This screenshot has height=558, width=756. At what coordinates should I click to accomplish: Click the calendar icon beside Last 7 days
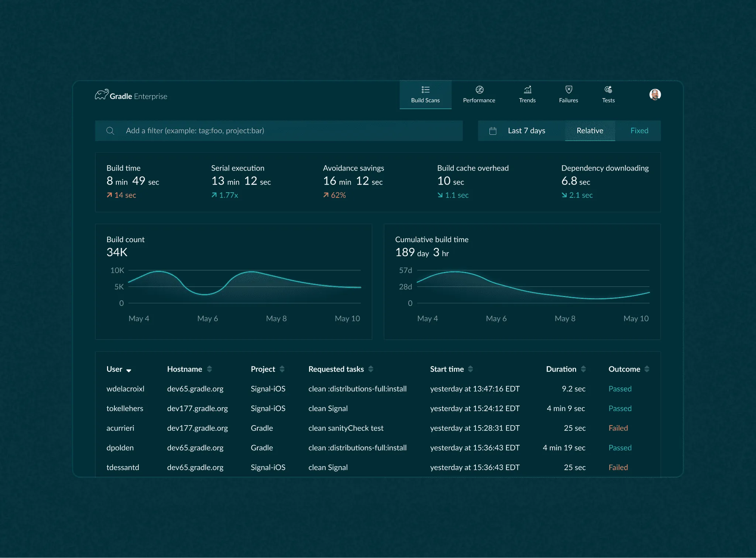pyautogui.click(x=493, y=131)
